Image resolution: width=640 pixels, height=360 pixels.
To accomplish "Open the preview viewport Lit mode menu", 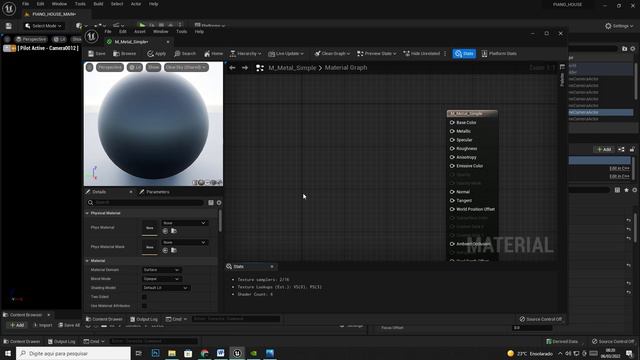I will click(x=135, y=67).
